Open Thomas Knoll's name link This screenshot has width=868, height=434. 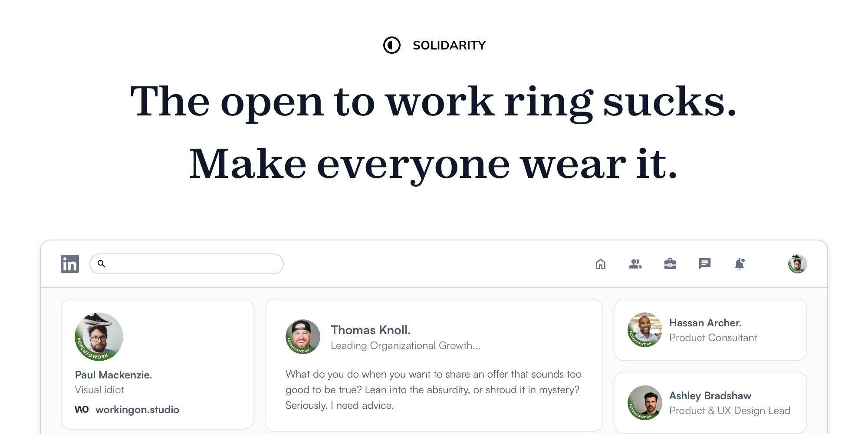click(x=371, y=330)
